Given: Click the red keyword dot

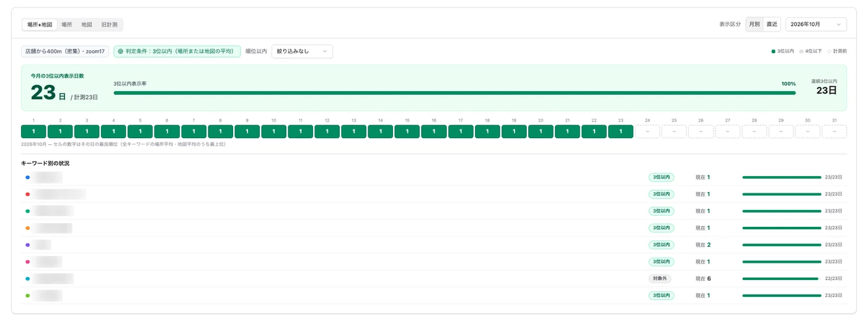Looking at the screenshot, I should 27,194.
